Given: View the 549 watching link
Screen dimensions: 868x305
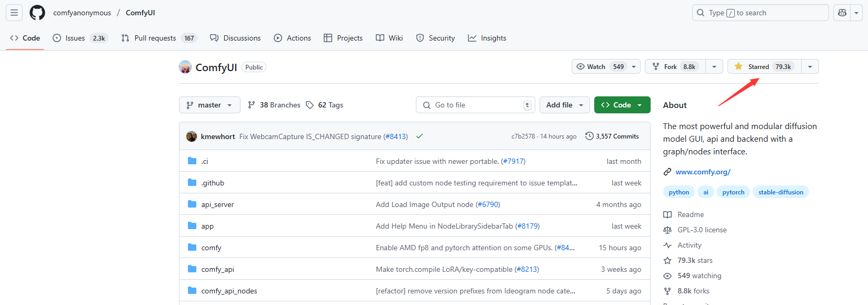Looking at the screenshot, I should click(693, 276).
